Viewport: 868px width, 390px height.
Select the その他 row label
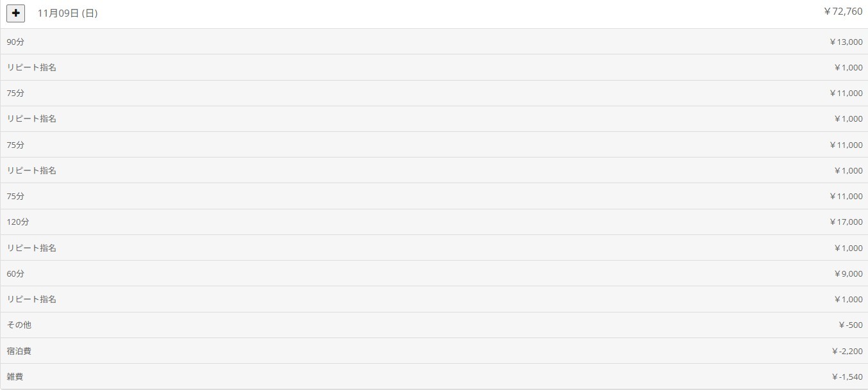pyautogui.click(x=19, y=325)
